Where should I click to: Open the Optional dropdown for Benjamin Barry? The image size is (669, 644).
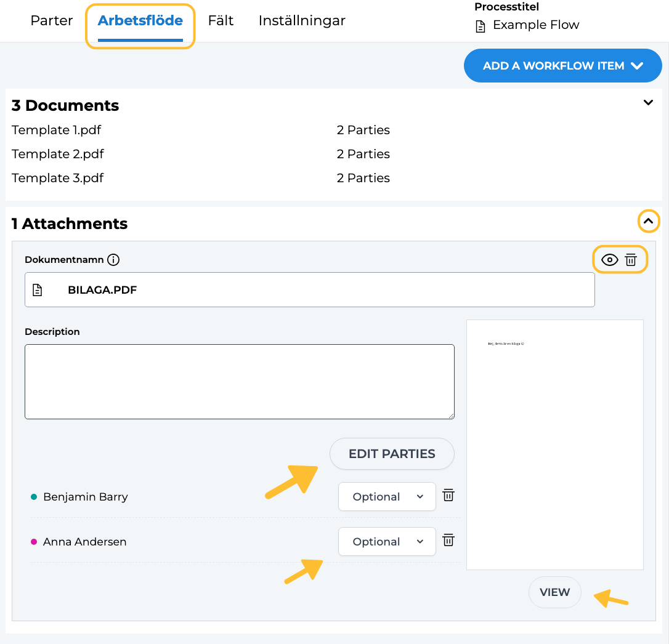click(x=387, y=497)
